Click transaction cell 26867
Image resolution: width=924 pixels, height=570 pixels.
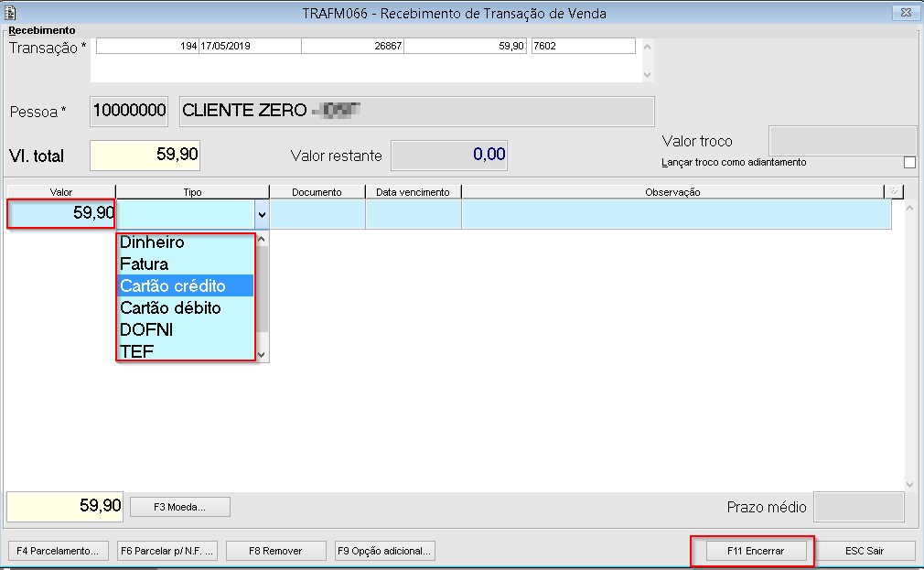pos(352,46)
